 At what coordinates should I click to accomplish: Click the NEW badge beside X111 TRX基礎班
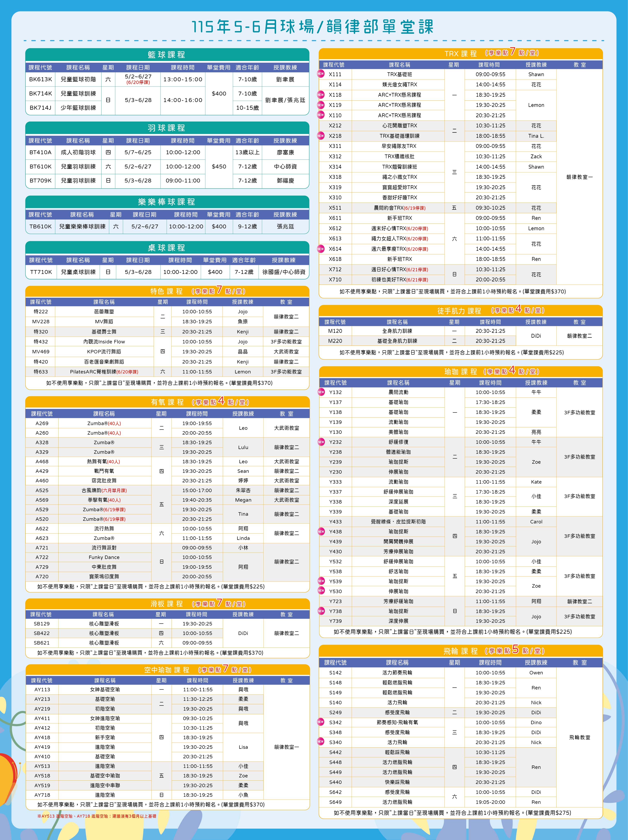(x=321, y=74)
